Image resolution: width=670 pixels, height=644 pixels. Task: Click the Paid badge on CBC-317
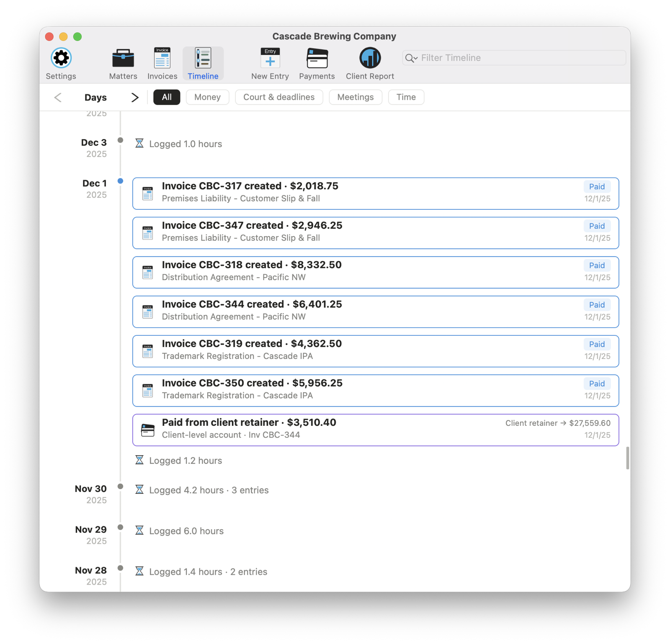coord(597,187)
